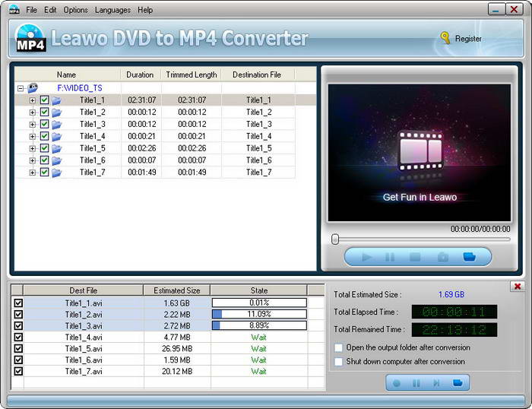The width and height of the screenshot is (532, 409).
Task: Open output folder icon in conversion panel
Action: (x=458, y=383)
